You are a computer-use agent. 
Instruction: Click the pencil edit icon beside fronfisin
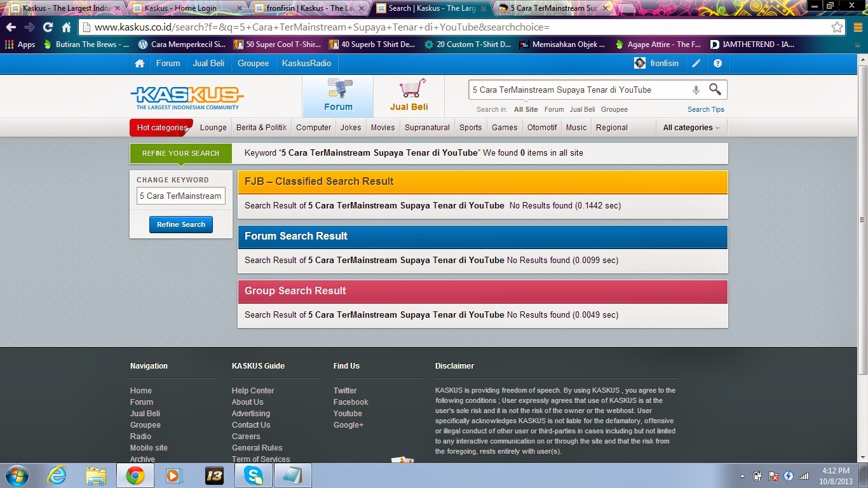pyautogui.click(x=696, y=64)
